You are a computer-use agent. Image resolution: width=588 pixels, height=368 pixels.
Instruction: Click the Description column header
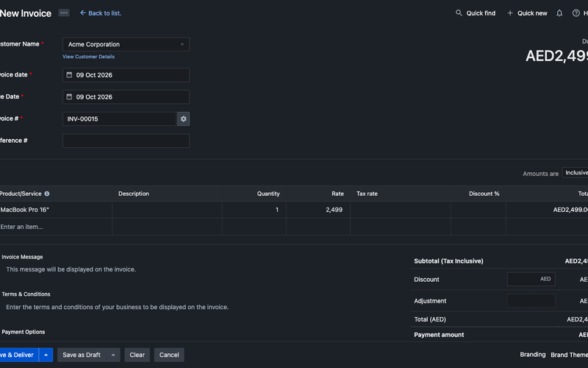134,194
